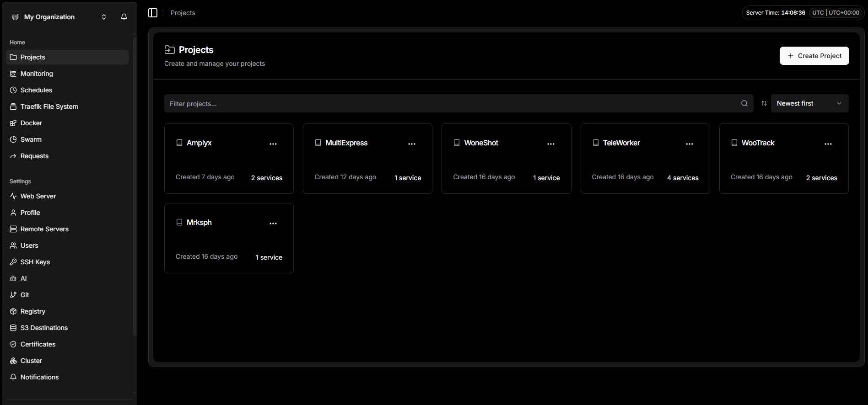Viewport: 868px width, 405px height.
Task: Open Docker section in sidebar
Action: [31, 123]
